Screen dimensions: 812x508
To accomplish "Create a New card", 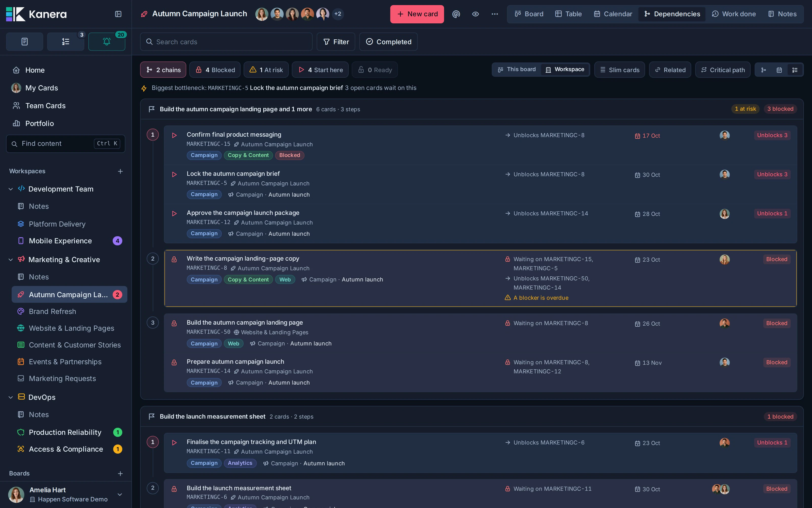I will coord(417,14).
